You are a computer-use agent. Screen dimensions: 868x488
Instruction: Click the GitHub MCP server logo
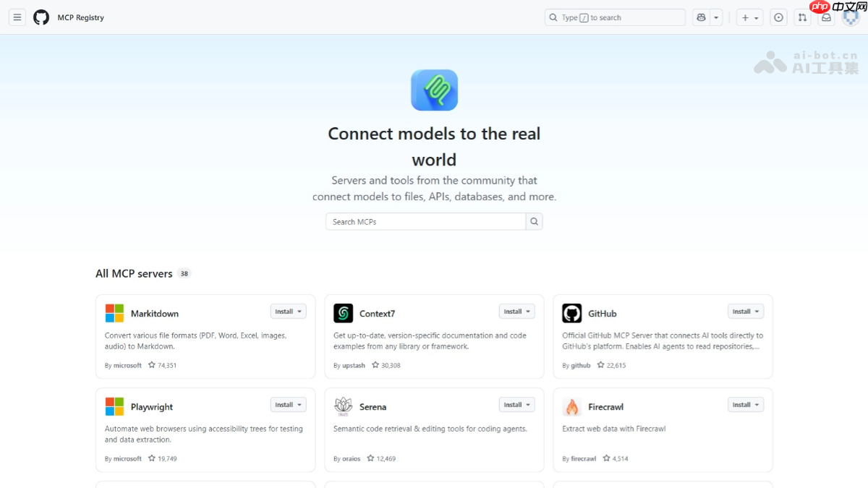pos(571,313)
